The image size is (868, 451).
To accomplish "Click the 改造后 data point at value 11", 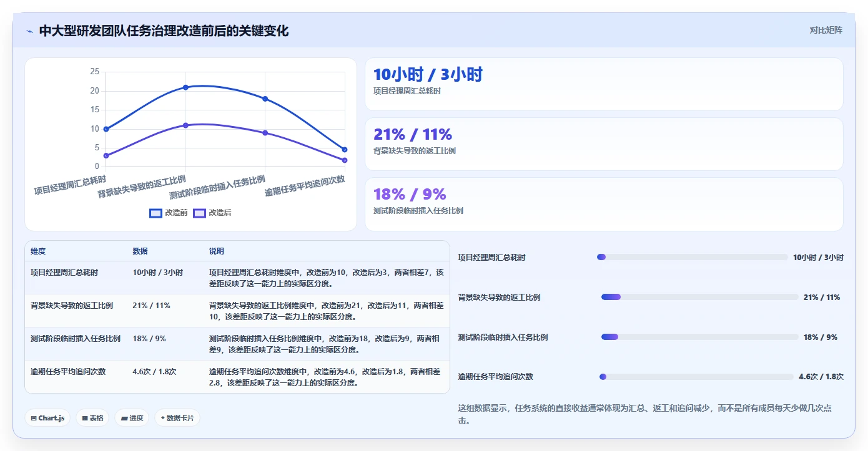I will pos(185,125).
